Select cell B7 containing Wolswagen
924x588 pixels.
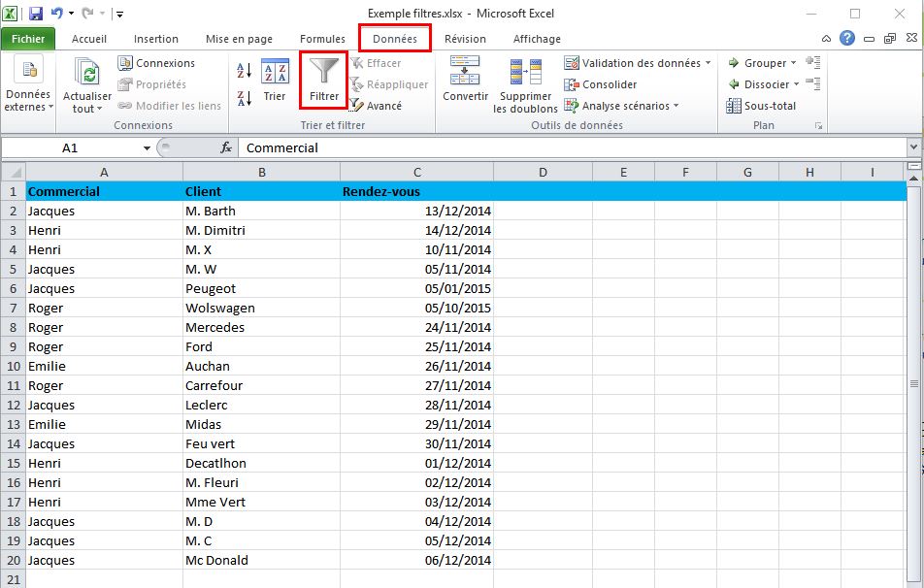pyautogui.click(x=260, y=308)
